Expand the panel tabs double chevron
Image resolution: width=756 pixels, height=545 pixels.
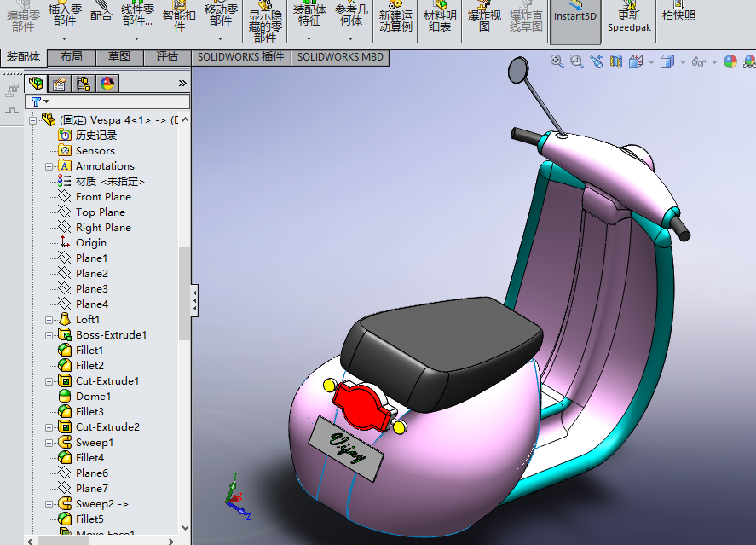(182, 83)
